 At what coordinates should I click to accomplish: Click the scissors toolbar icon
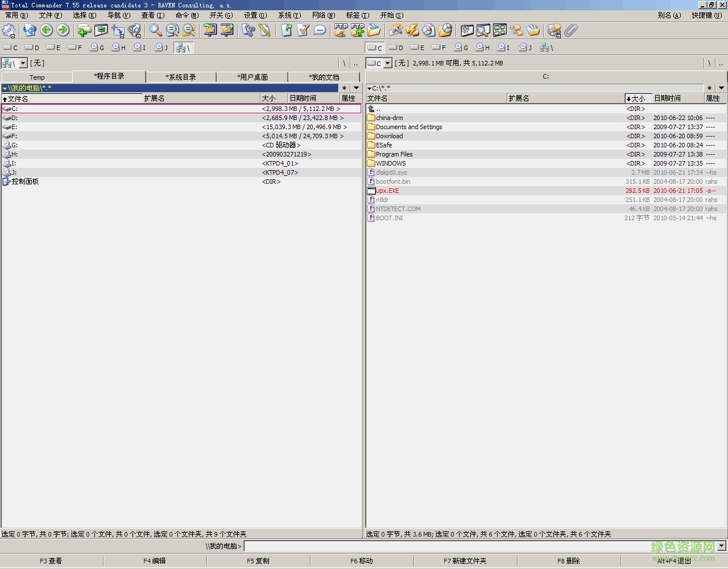[x=249, y=30]
